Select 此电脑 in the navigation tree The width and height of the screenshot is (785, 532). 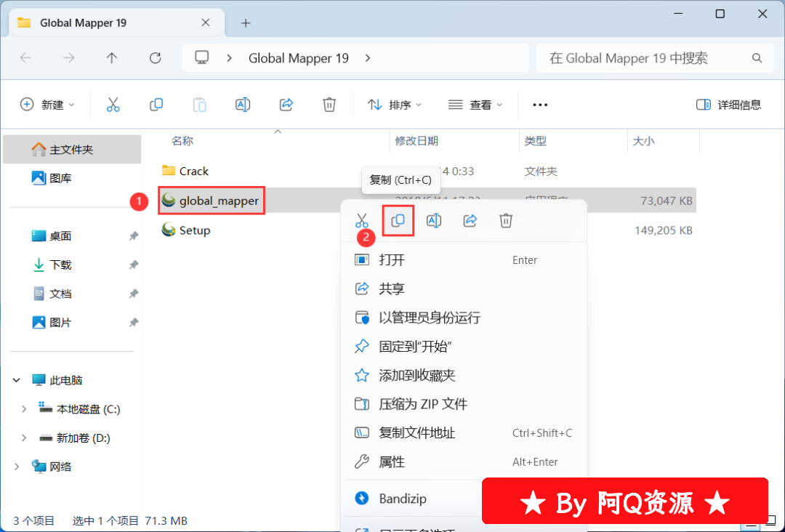point(65,380)
